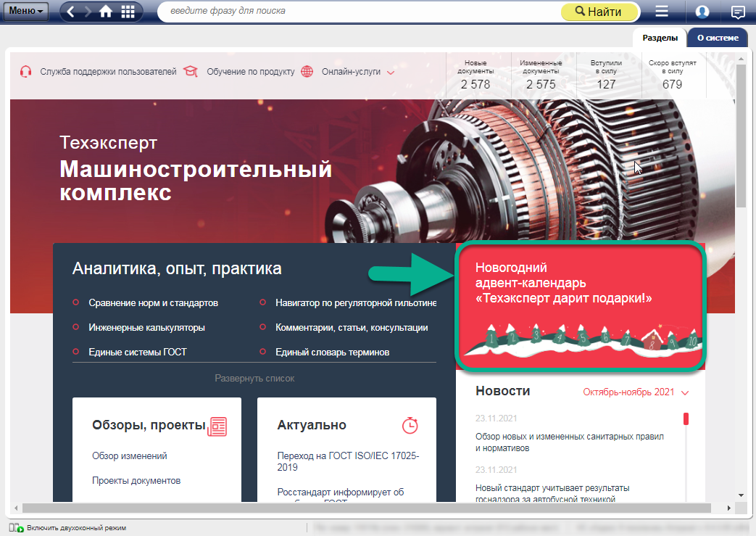Viewport: 756px width, 536px height.
Task: Go back with the left arrow icon
Action: [71, 12]
